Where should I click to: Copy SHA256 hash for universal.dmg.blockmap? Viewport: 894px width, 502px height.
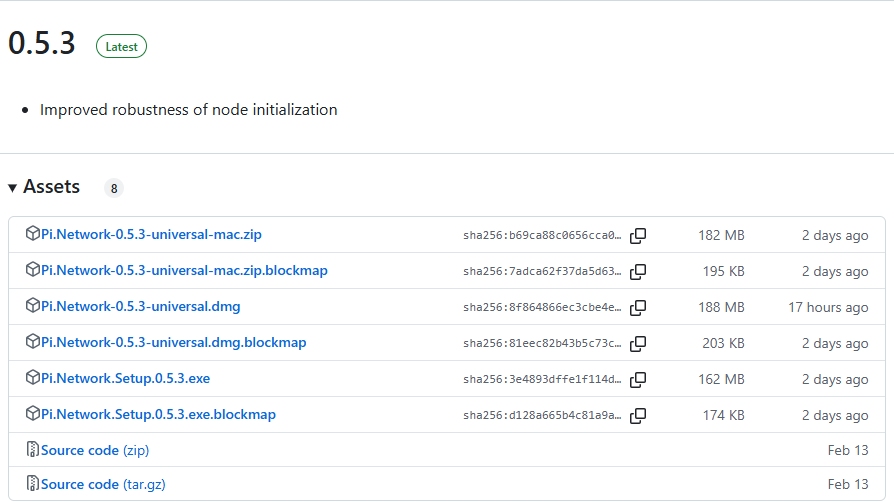(638, 344)
